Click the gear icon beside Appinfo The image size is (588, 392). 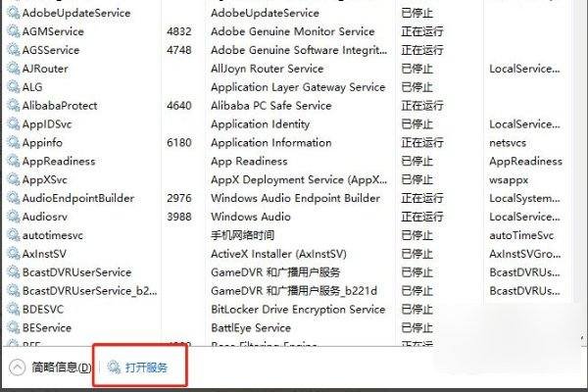[12, 143]
